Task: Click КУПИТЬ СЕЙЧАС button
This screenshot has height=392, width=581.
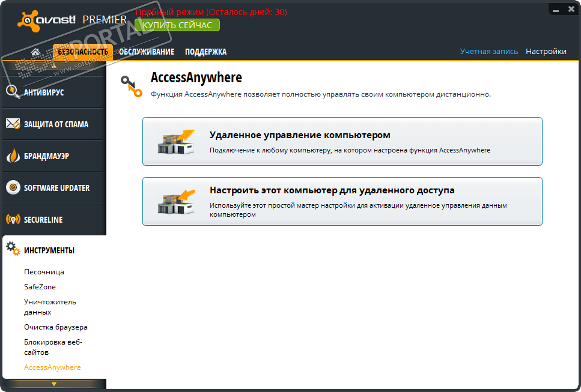Action: pyautogui.click(x=177, y=25)
